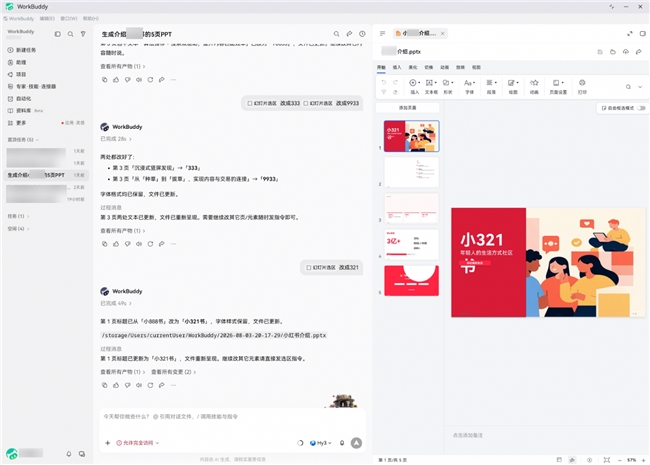Screen dimensions: 650x465
Task: Open the Hy3 model selector dropdown
Action: click(x=321, y=443)
